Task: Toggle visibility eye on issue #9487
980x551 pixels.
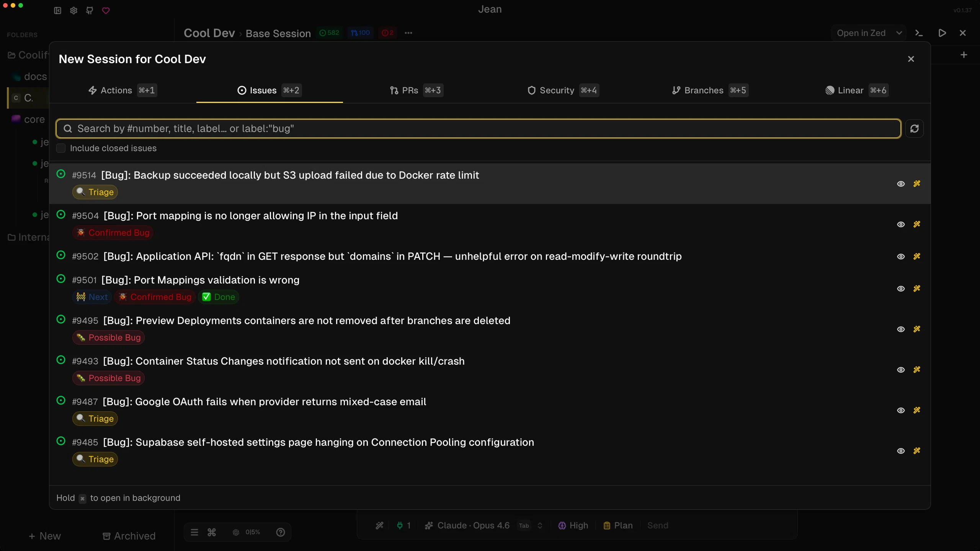Action: pos(901,410)
